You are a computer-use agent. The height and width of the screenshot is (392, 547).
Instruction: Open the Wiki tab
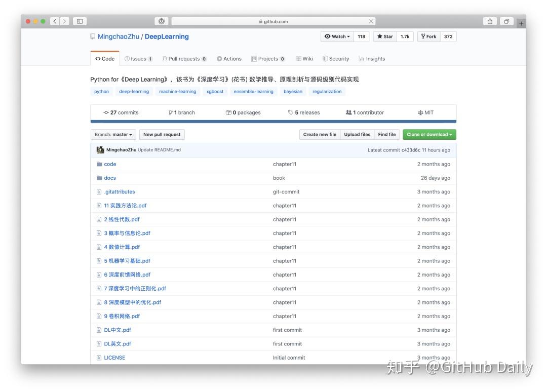tap(304, 59)
